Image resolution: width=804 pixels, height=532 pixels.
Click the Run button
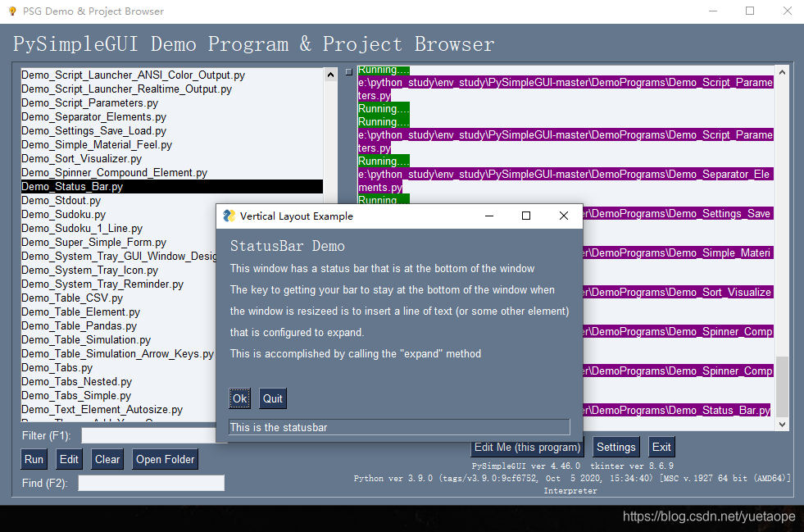click(34, 459)
